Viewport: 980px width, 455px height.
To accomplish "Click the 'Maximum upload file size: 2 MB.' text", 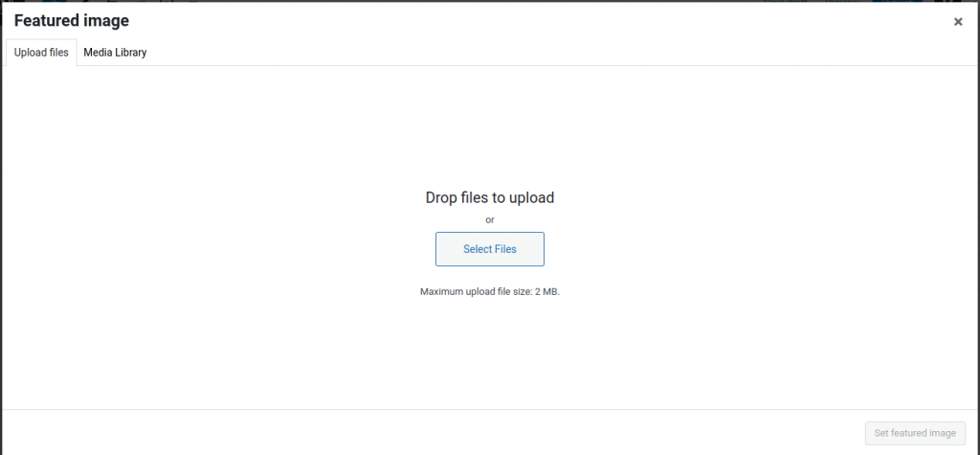I will tap(489, 291).
